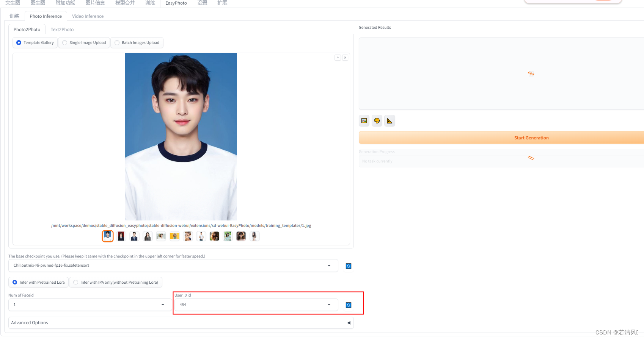Select the dark close-up woman face thumbnail
Image resolution: width=644 pixels, height=339 pixels.
241,236
